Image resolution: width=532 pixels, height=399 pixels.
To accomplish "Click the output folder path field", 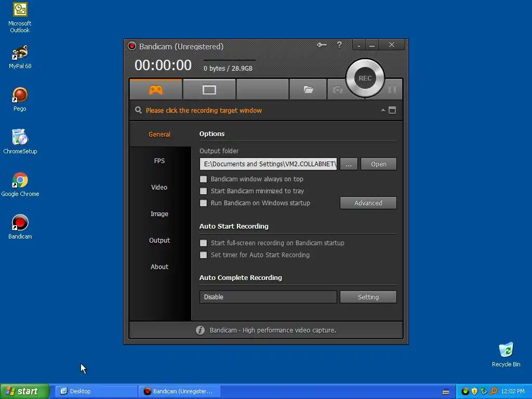I will point(269,164).
